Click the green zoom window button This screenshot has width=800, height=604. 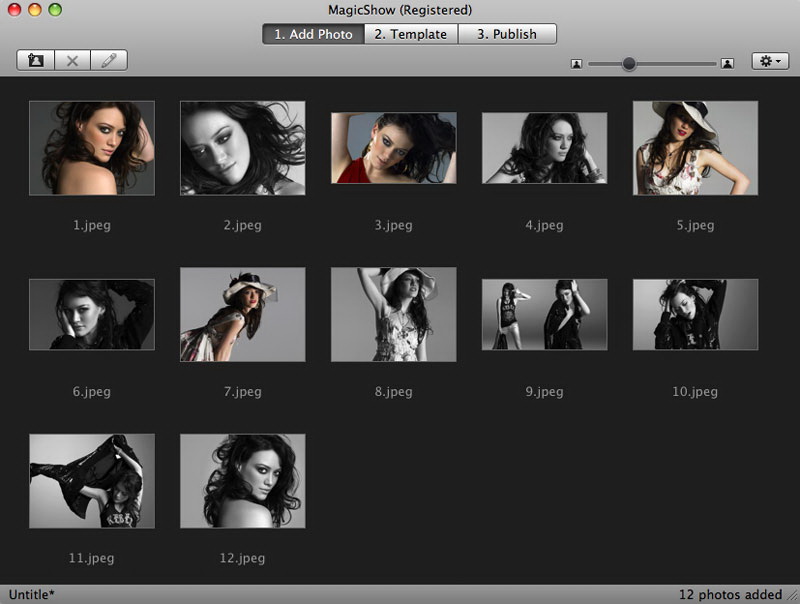pos(55,10)
